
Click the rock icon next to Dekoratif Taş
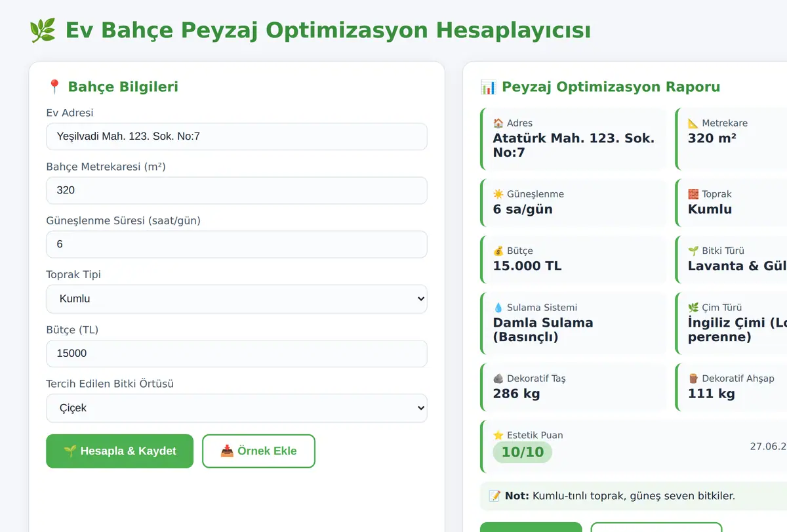coord(498,379)
